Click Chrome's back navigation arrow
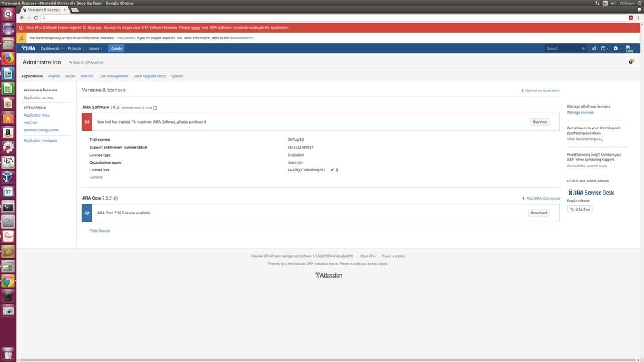Viewport: 644px width, 362px height. pos(22,17)
